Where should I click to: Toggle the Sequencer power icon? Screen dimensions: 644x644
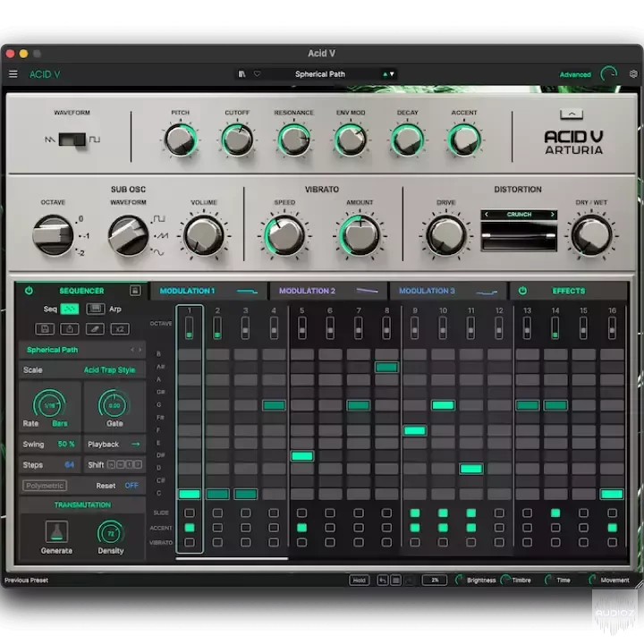pyautogui.click(x=29, y=291)
